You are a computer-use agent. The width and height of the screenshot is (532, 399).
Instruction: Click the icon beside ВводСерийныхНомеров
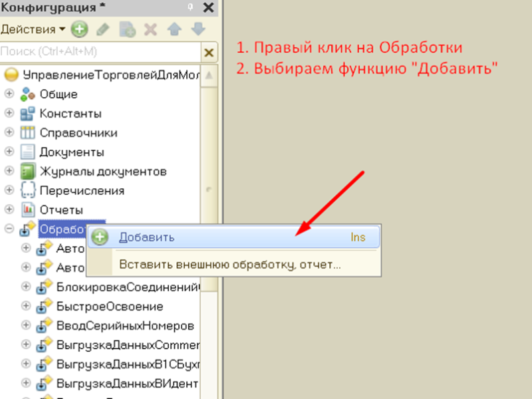pyautogui.click(x=44, y=326)
